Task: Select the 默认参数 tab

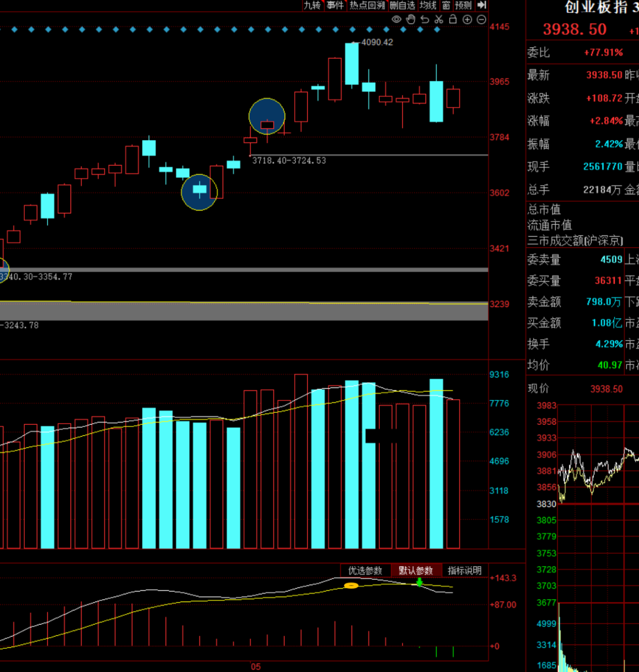Action: 416,570
